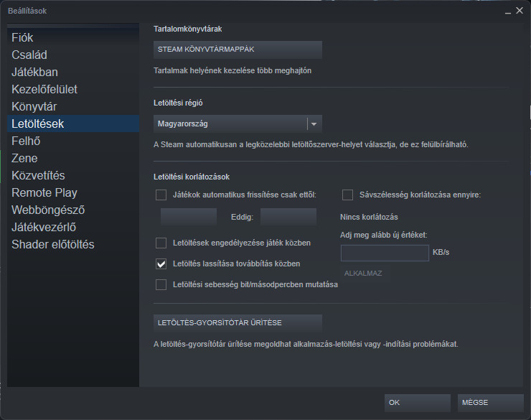Viewport: 531px width, 420px height.
Task: Select Család in the sidebar
Action: tap(29, 55)
